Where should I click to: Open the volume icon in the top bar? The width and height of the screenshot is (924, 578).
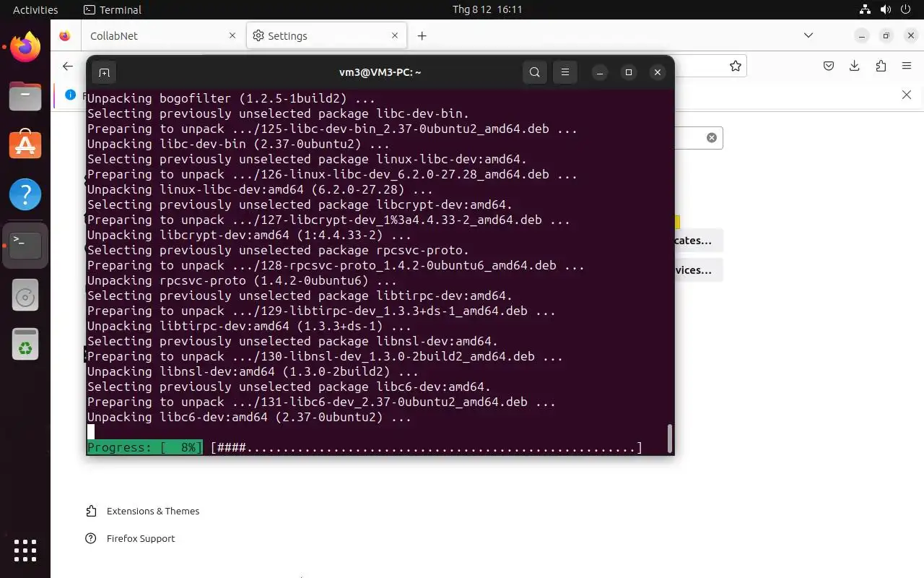pos(886,9)
